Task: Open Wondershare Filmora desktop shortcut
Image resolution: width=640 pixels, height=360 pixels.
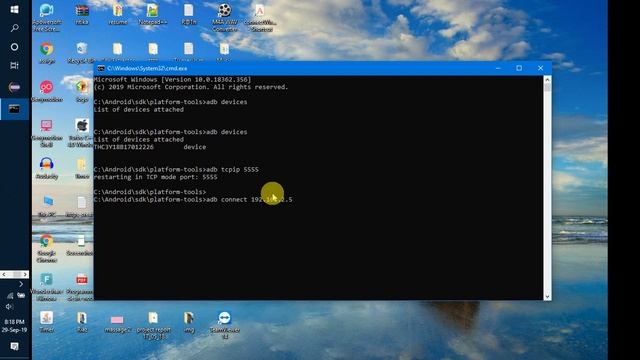Action: (x=47, y=287)
